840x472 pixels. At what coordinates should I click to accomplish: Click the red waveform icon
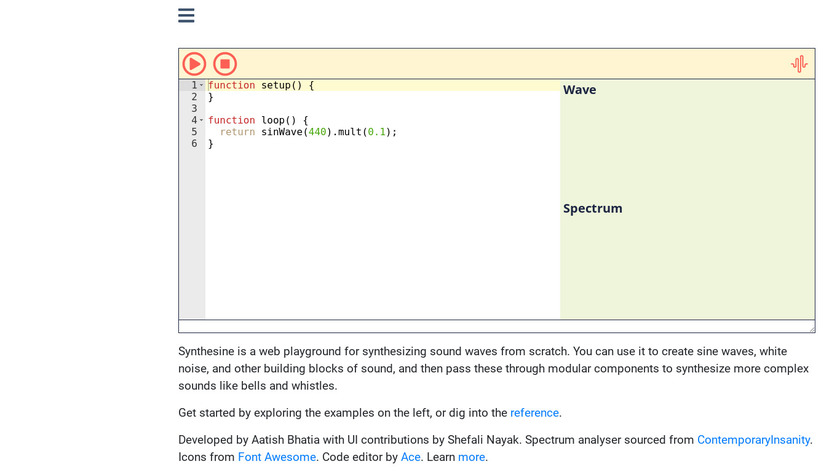tap(799, 64)
